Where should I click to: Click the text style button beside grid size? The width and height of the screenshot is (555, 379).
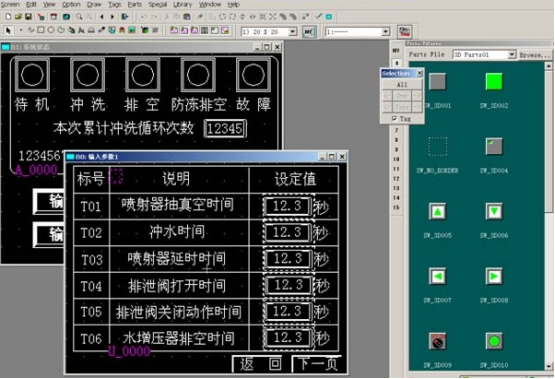pos(309,32)
